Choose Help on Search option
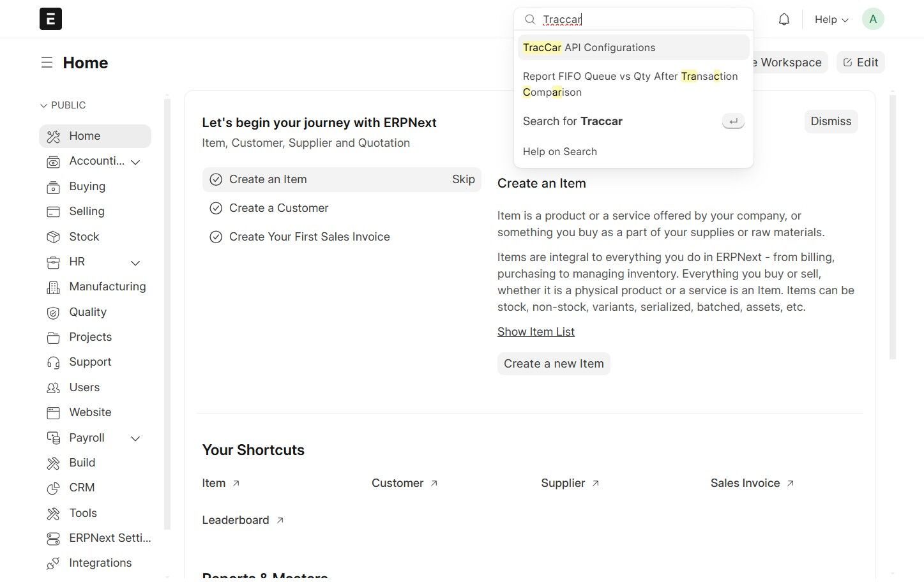The image size is (924, 582). (x=560, y=152)
